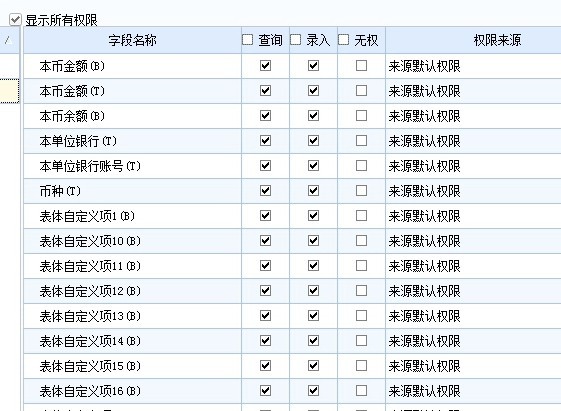This screenshot has height=411, width=561.
Task: Check 无权 for 表体自定义项15(B)
Action: coord(361,366)
